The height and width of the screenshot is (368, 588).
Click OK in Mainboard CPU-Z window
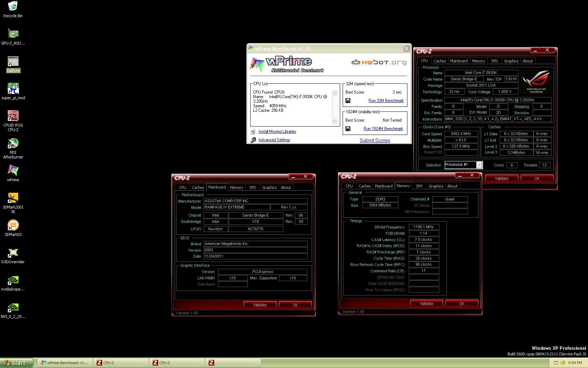click(295, 305)
